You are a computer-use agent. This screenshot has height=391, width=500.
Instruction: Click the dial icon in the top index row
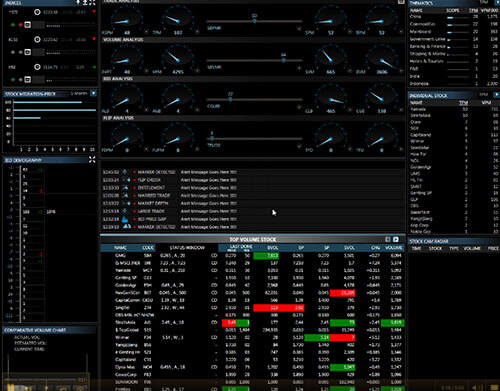pyautogui.click(x=37, y=12)
